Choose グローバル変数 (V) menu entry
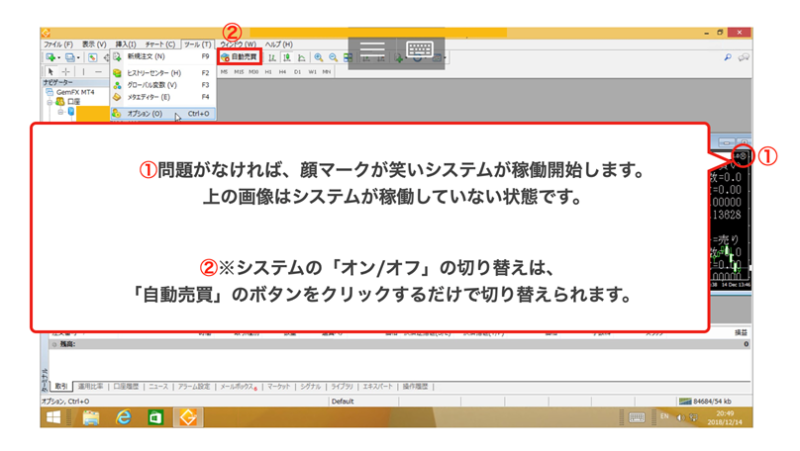The image size is (800, 451). coord(163,85)
